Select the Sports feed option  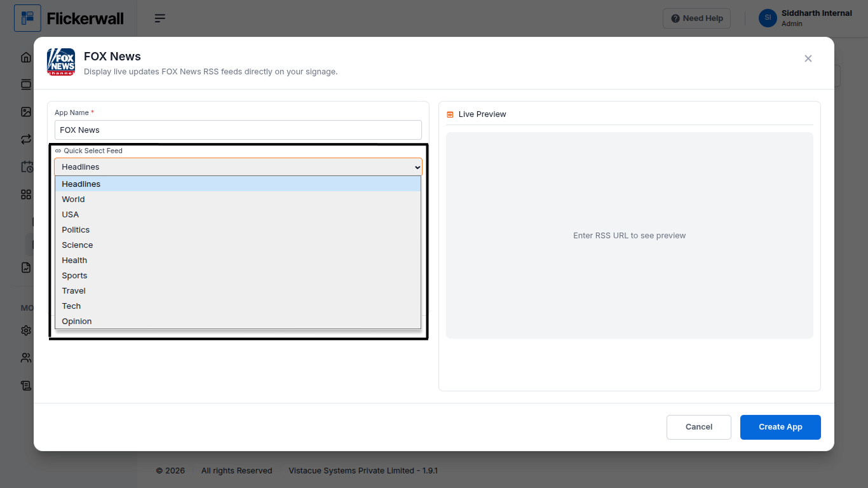click(x=238, y=275)
